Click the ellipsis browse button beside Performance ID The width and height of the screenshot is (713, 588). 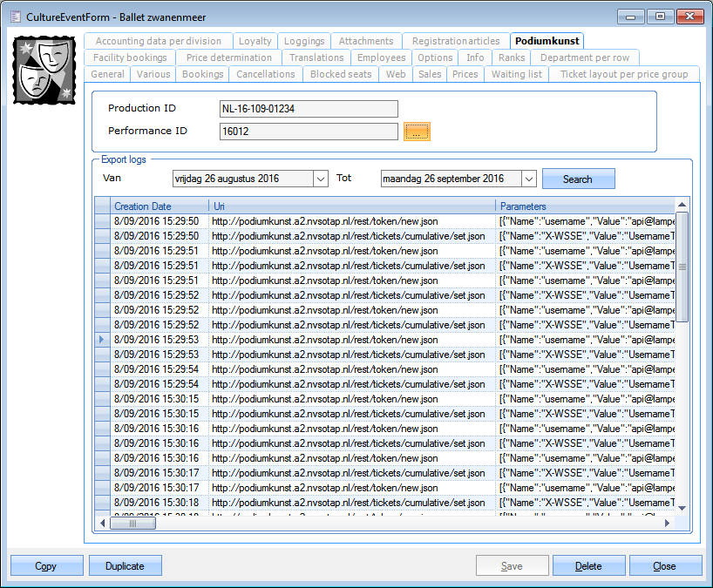point(417,132)
